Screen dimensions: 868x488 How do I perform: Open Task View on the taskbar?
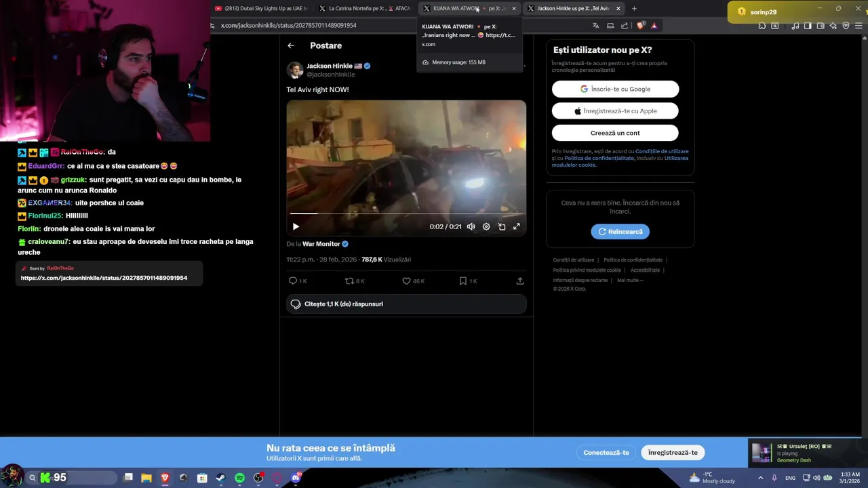tap(128, 478)
